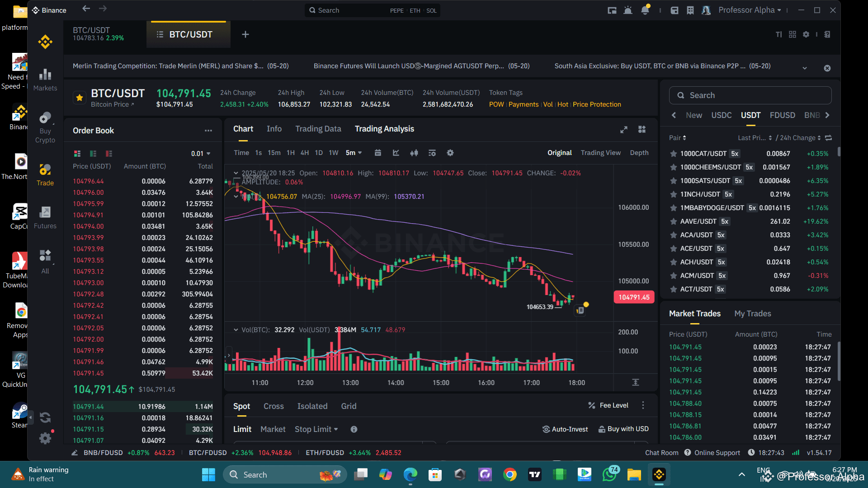Open trade panel three-dot menu
Image resolution: width=868 pixels, height=488 pixels.
tap(643, 405)
